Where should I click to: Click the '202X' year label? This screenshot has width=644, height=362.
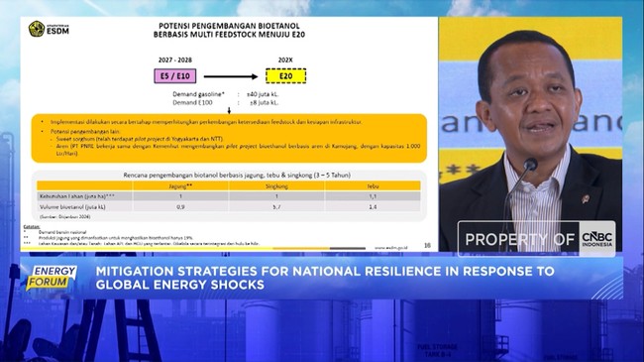285,60
